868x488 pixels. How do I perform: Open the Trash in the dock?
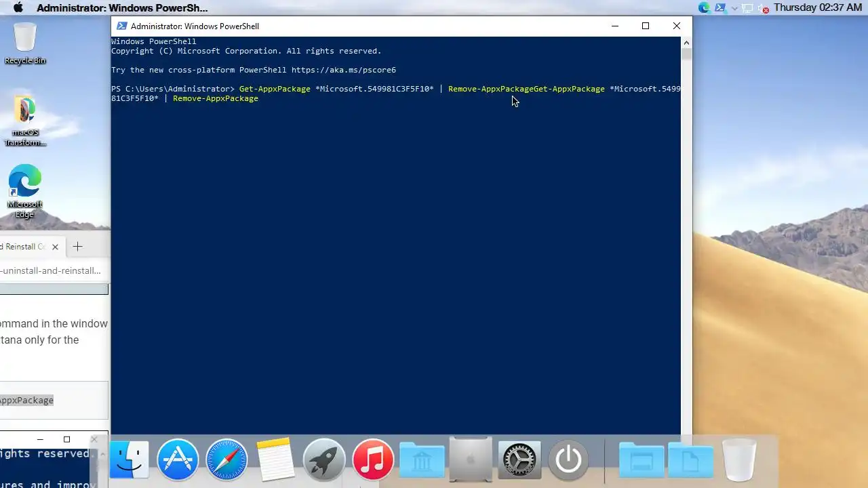click(x=739, y=460)
